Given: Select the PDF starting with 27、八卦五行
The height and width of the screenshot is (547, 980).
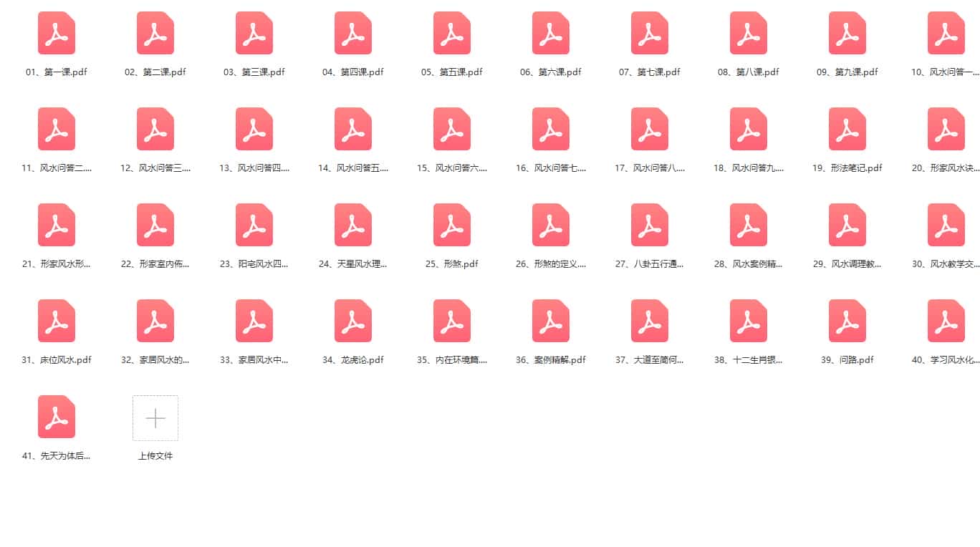Looking at the screenshot, I should point(650,225).
